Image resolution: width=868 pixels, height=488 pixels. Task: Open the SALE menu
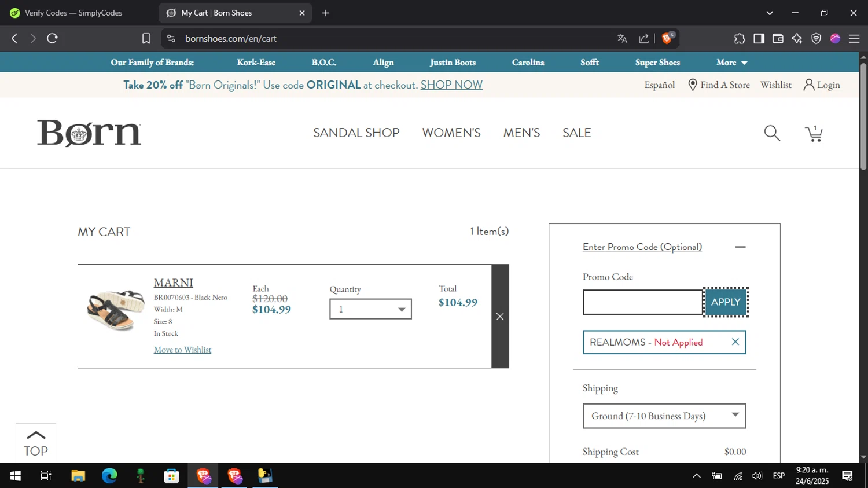click(x=577, y=133)
